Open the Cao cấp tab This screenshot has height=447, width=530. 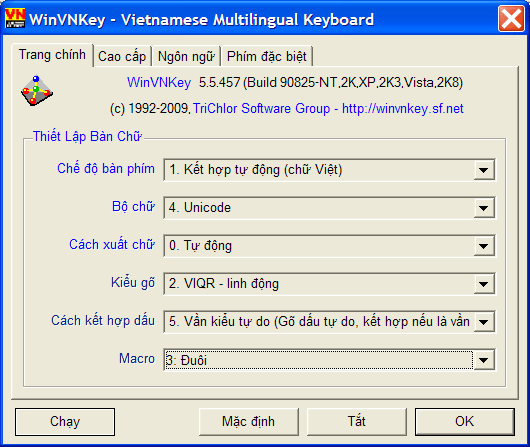pyautogui.click(x=122, y=56)
